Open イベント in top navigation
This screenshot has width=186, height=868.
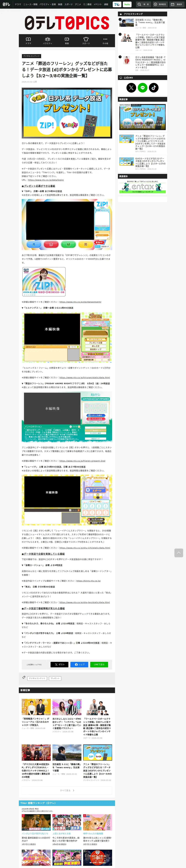[x=98, y=4]
